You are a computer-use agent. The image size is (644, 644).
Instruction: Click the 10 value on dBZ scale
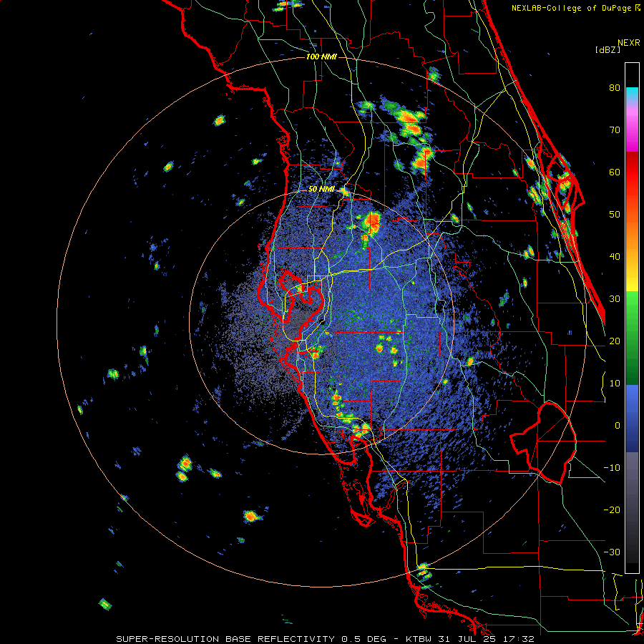(615, 384)
